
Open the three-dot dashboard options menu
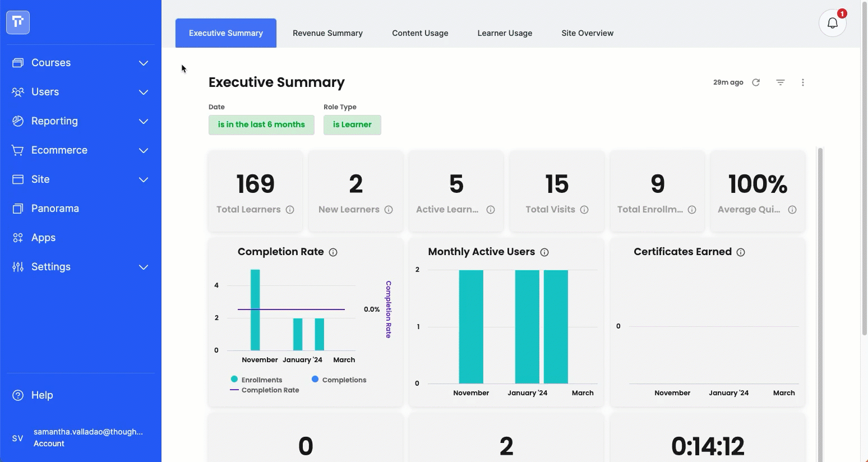tap(803, 82)
